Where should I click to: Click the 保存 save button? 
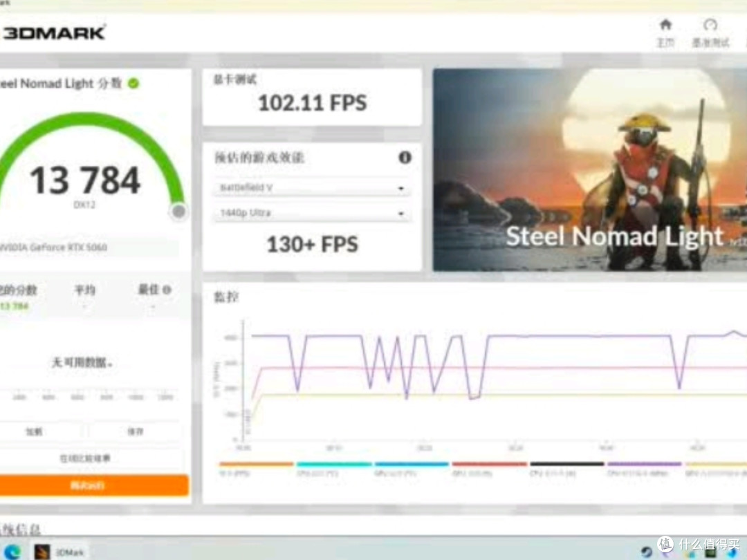[136, 431]
